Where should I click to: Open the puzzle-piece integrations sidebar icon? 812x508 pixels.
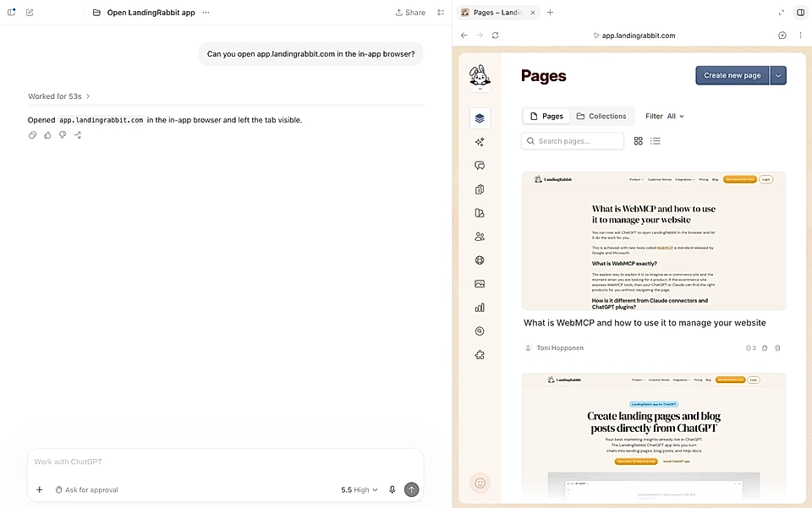point(480,355)
